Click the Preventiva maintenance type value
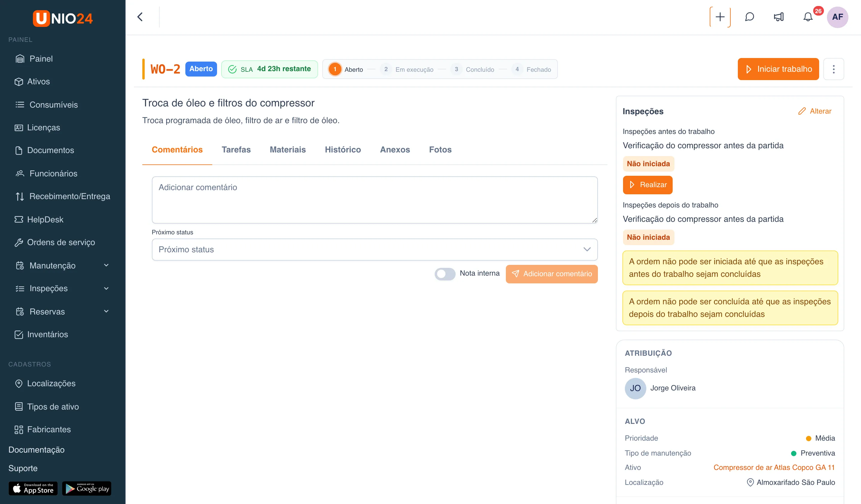 pyautogui.click(x=813, y=453)
